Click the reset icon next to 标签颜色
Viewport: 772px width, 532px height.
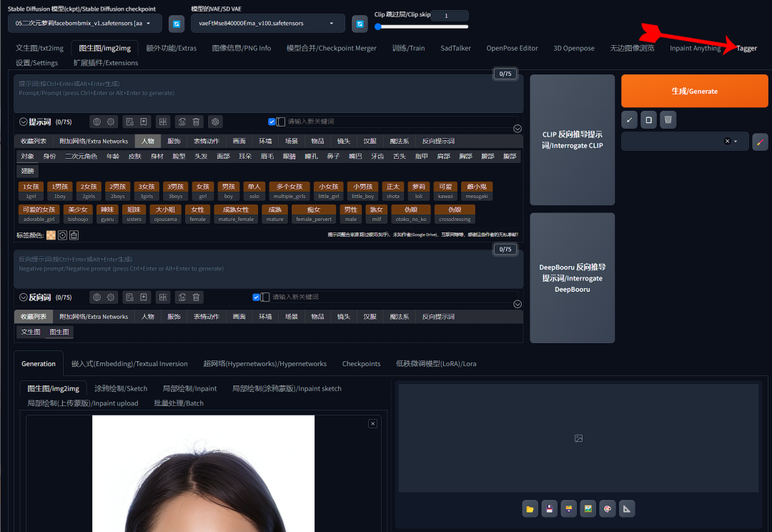pos(62,235)
